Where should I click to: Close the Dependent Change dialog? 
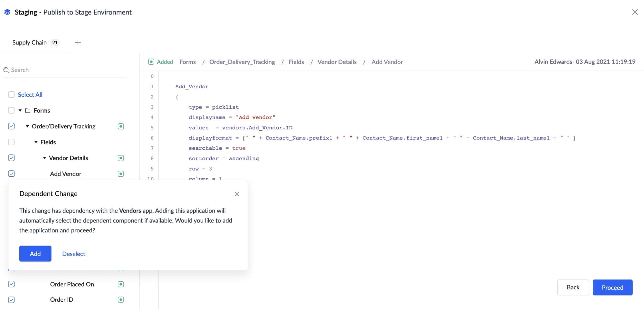[237, 194]
